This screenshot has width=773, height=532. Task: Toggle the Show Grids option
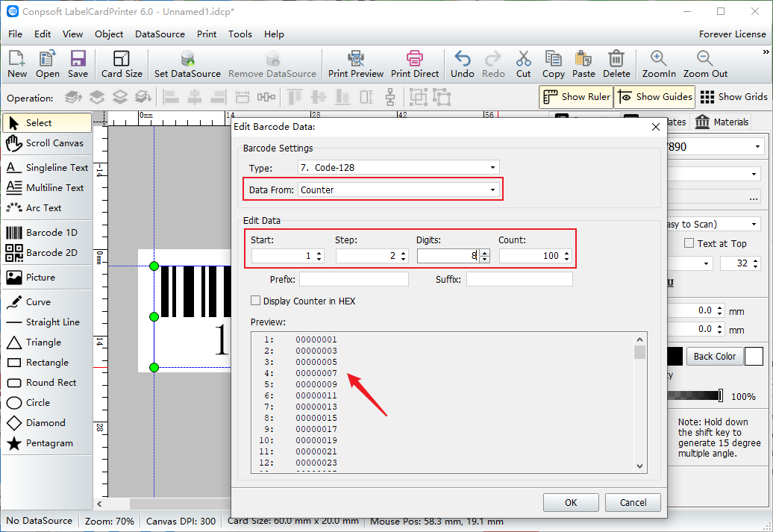[x=733, y=97]
